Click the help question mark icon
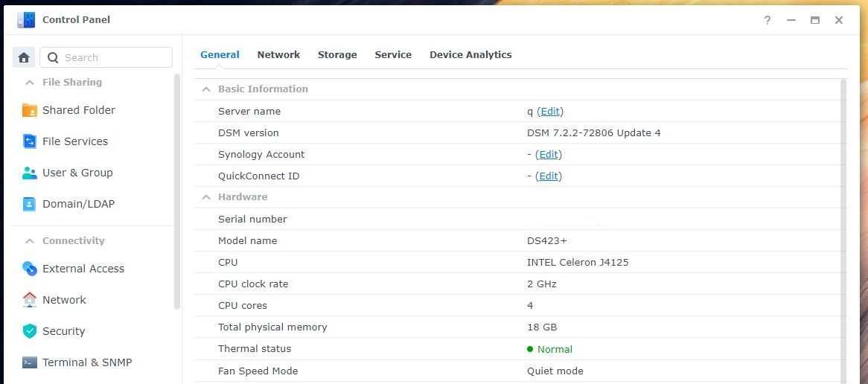 pyautogui.click(x=768, y=21)
